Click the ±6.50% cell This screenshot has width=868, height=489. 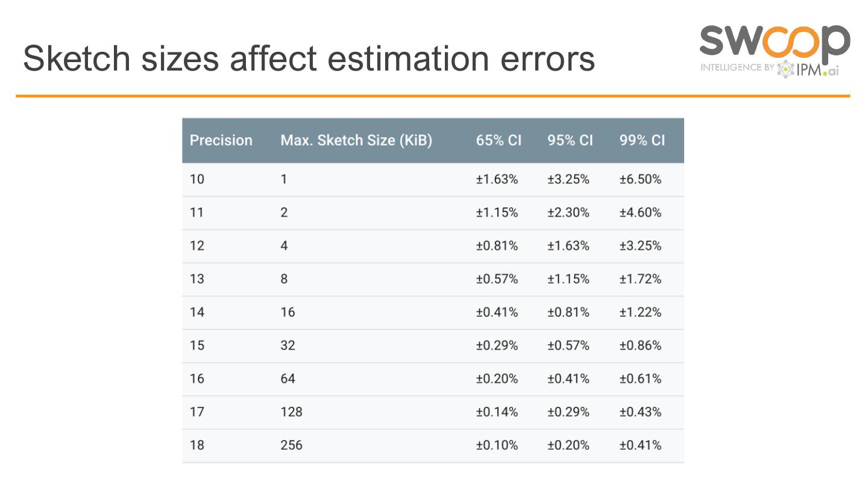pyautogui.click(x=640, y=179)
